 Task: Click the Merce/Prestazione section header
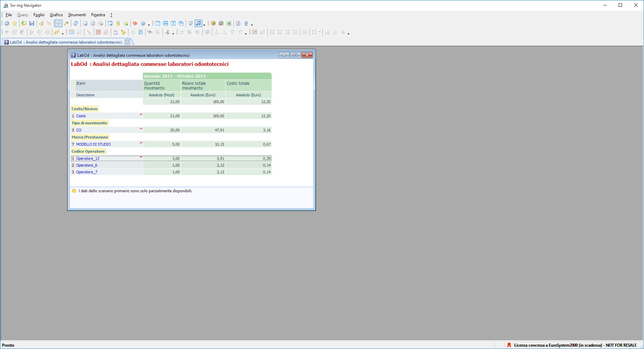coord(90,137)
